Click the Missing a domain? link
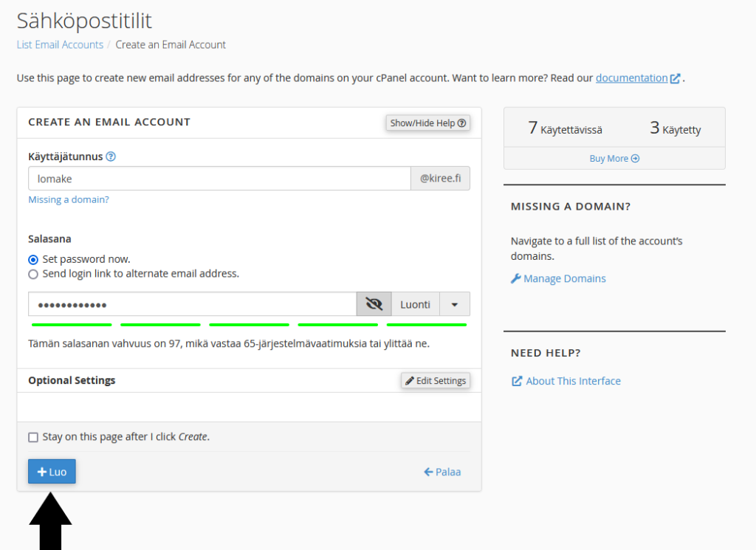 click(69, 199)
